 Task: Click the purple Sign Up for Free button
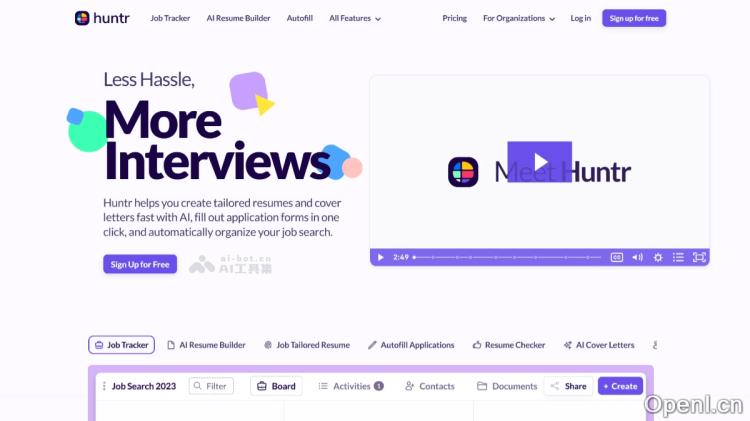pyautogui.click(x=140, y=264)
